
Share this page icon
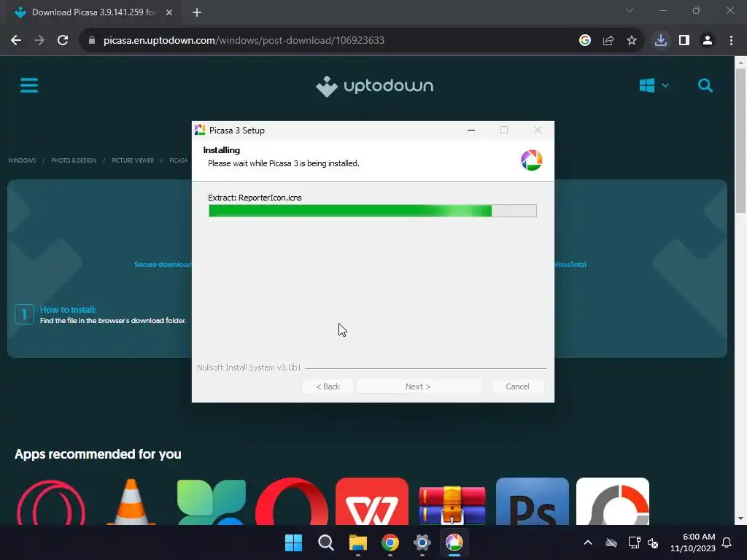(x=608, y=41)
